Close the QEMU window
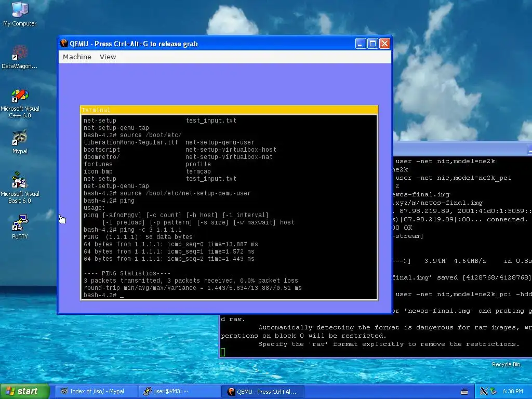The image size is (532, 399). [x=384, y=44]
